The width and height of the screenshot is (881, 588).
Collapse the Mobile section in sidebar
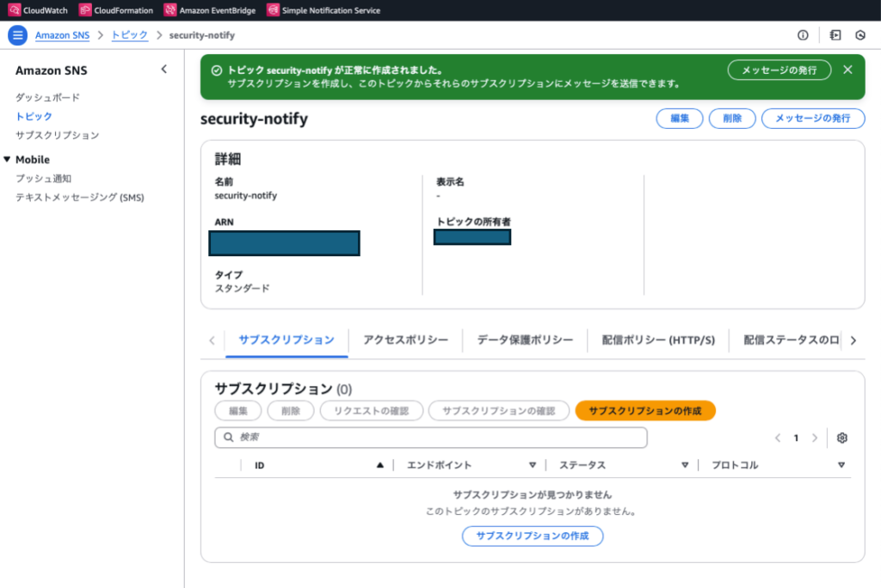click(x=8, y=159)
